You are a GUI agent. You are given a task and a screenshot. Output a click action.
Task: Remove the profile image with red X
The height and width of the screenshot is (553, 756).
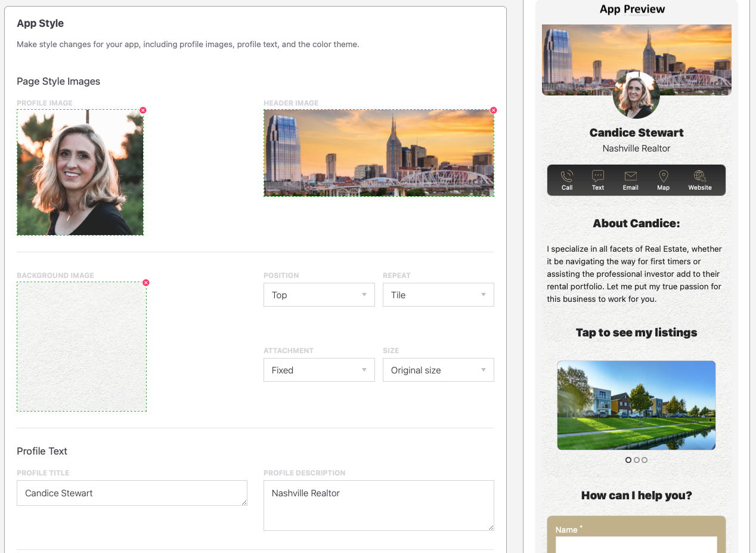[x=143, y=110]
